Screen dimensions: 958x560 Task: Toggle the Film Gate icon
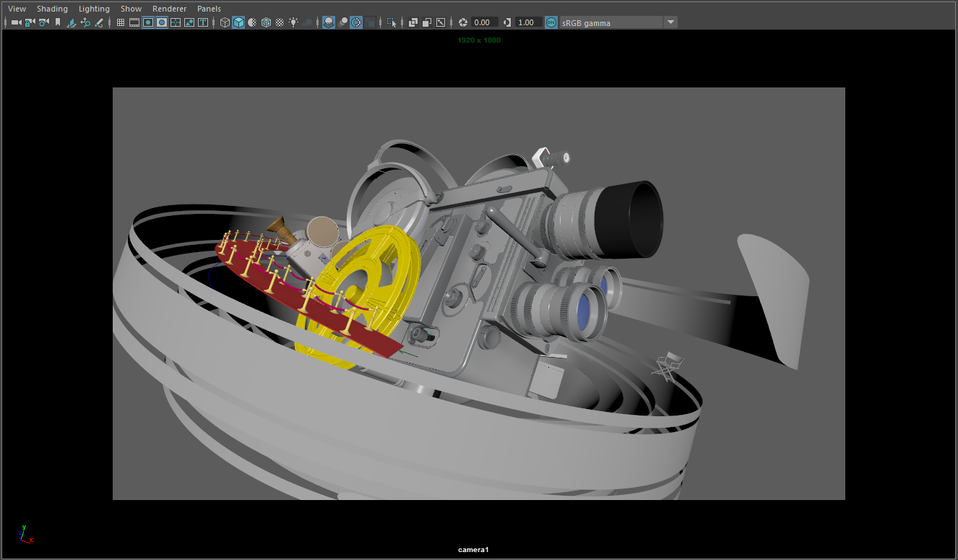[134, 22]
